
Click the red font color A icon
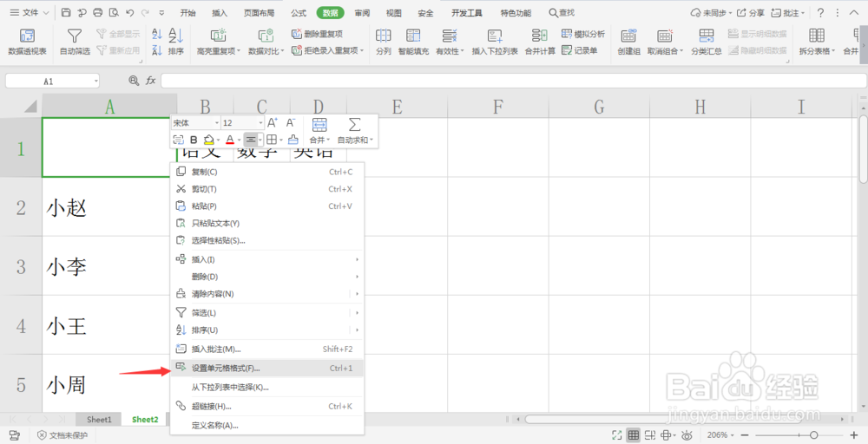230,140
